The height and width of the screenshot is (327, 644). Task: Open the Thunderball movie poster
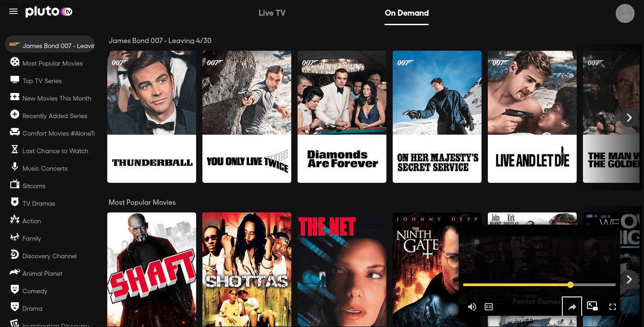tap(152, 117)
